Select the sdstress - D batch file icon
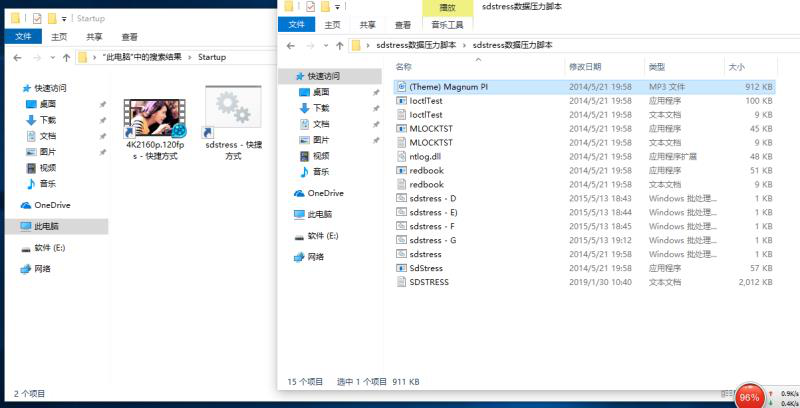 point(402,198)
